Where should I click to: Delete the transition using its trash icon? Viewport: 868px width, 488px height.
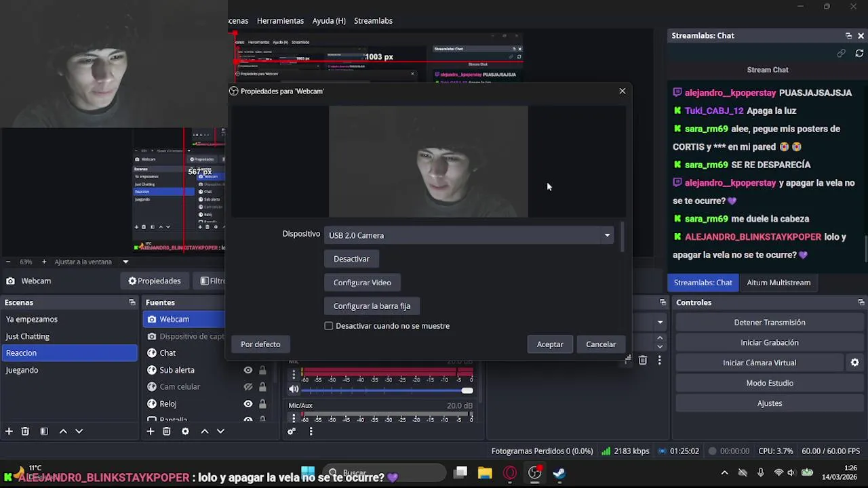[x=643, y=361]
